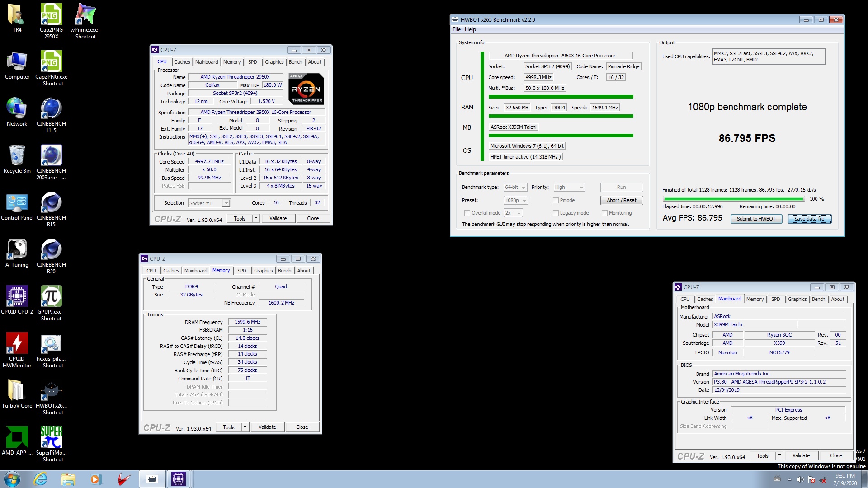
Task: Open Windows Explorer from taskbar
Action: tap(68, 479)
